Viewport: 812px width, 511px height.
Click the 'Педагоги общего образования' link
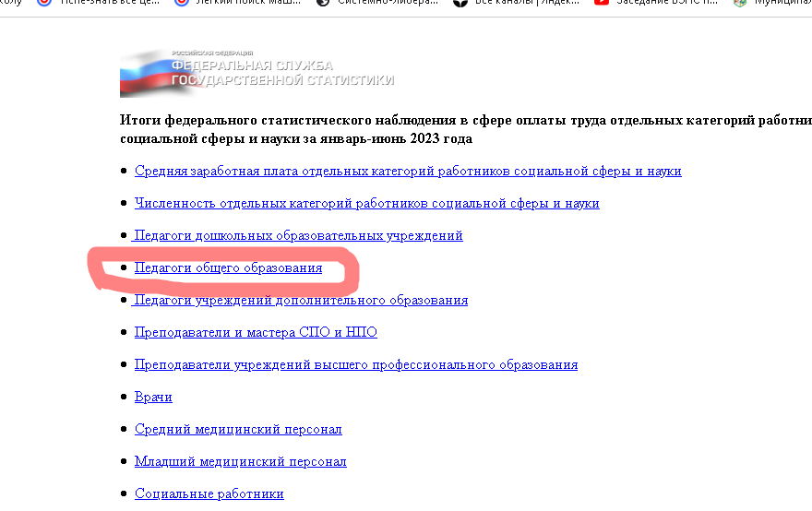(x=229, y=267)
